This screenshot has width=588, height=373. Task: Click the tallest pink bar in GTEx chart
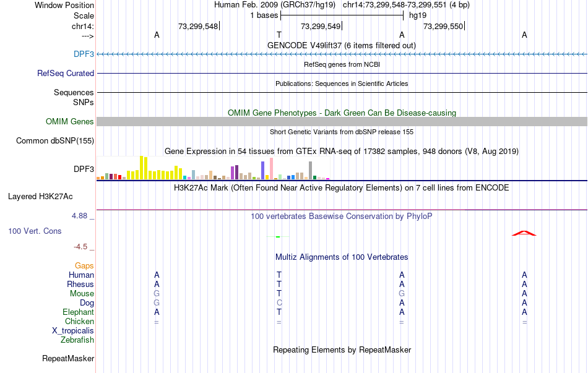point(272,169)
